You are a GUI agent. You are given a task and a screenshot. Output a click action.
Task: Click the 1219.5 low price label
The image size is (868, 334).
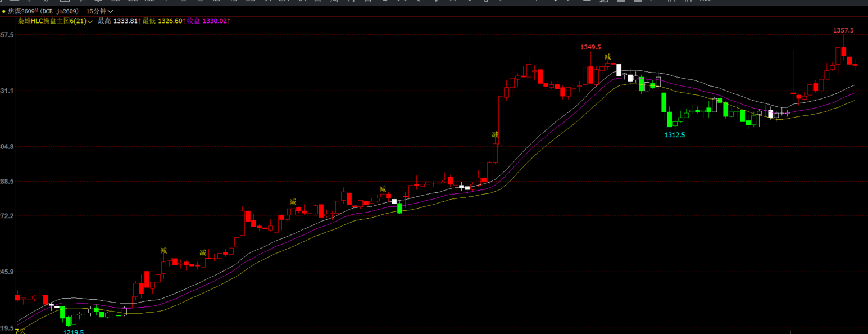[x=74, y=332]
